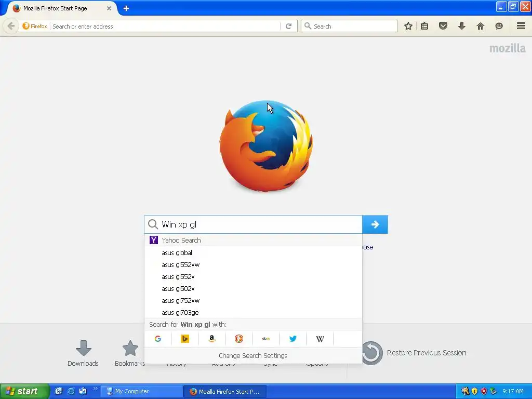Open a new tab with the plus button
The width and height of the screenshot is (532, 399).
point(126,8)
